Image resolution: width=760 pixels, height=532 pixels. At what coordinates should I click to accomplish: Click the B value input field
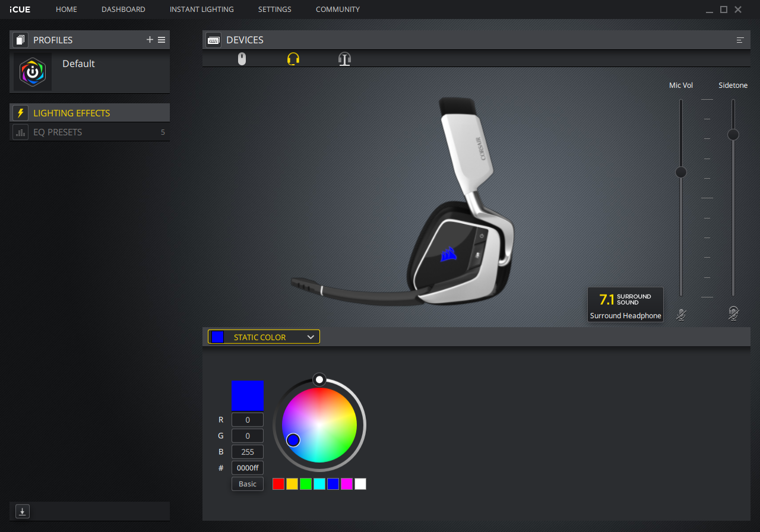[248, 452]
